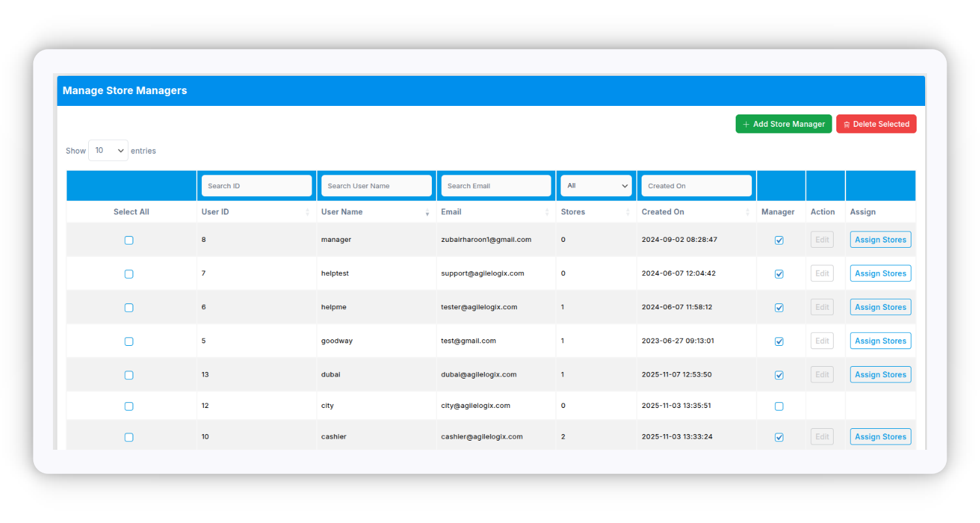Enable the Manager checkbox for user city
Image resolution: width=980 pixels, height=523 pixels.
[779, 406]
